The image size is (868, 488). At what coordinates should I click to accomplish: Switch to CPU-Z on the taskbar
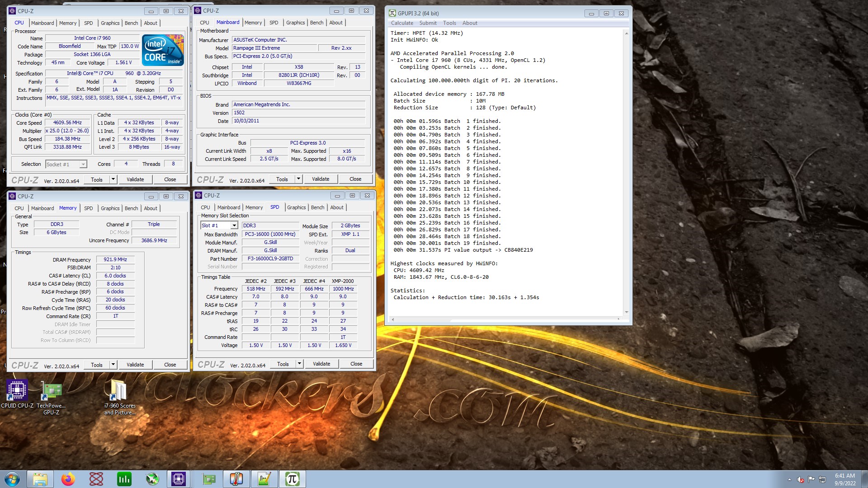coord(179,479)
